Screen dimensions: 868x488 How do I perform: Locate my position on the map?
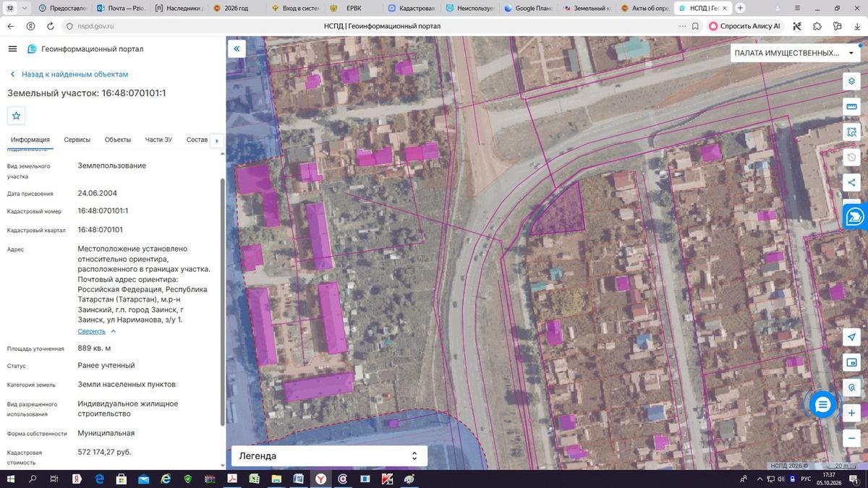pos(851,337)
